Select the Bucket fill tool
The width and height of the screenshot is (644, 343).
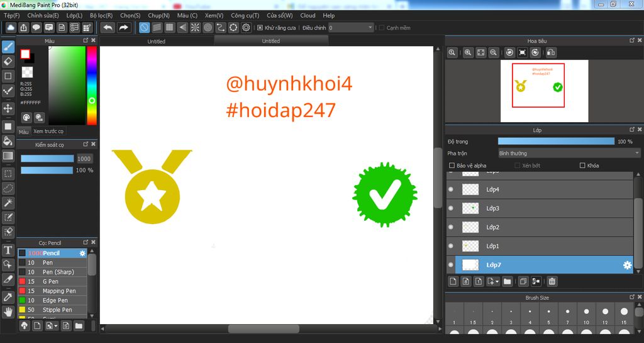pyautogui.click(x=8, y=141)
